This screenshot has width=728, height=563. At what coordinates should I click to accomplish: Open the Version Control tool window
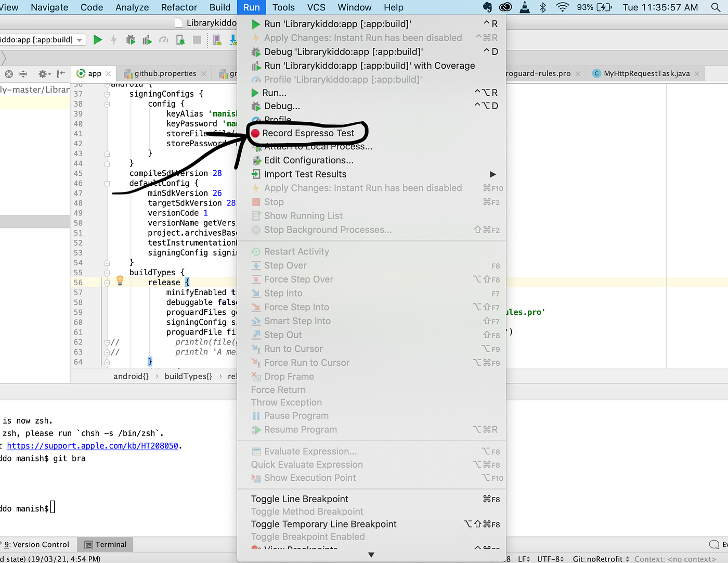36,544
